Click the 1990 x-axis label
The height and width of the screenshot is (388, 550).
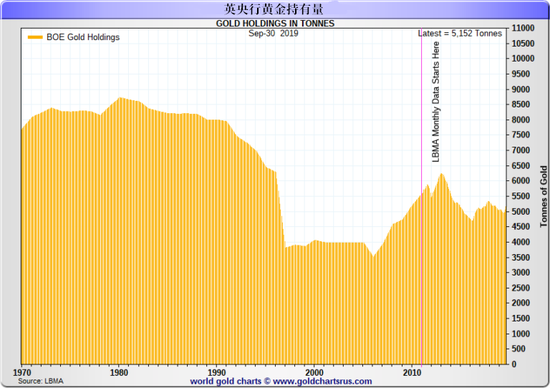coord(217,372)
